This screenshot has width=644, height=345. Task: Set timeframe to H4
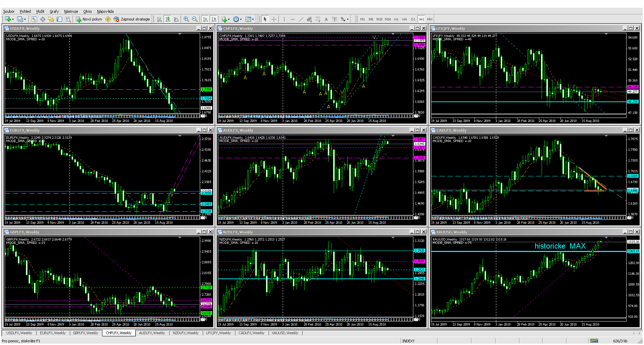click(405, 19)
